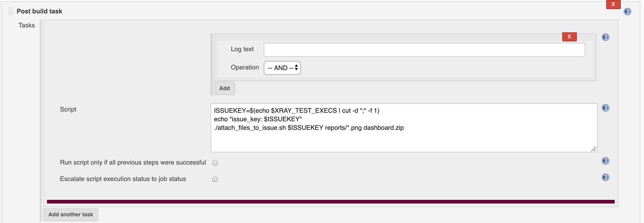Open help for Post build task section
Image resolution: width=644 pixels, height=223 pixels.
click(x=628, y=12)
